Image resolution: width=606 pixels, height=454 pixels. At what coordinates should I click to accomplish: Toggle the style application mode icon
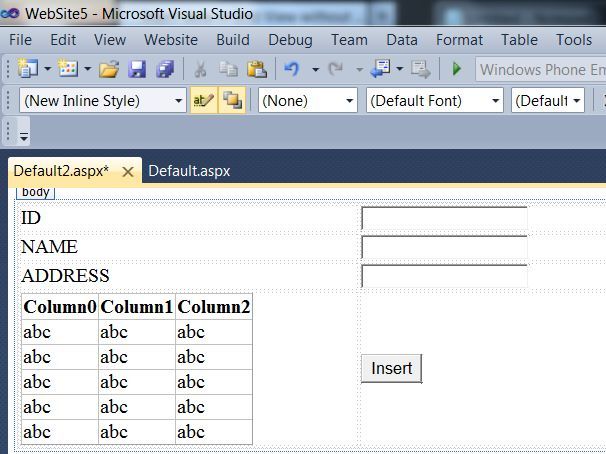coord(204,100)
